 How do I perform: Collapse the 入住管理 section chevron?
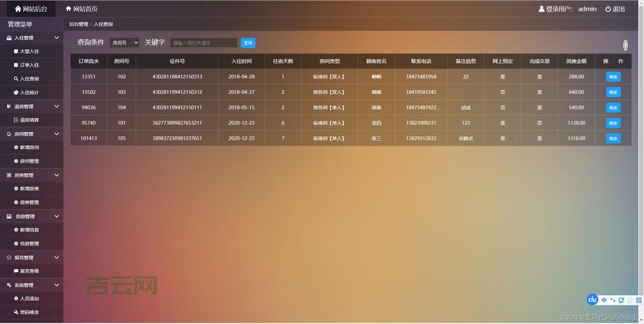click(56, 38)
